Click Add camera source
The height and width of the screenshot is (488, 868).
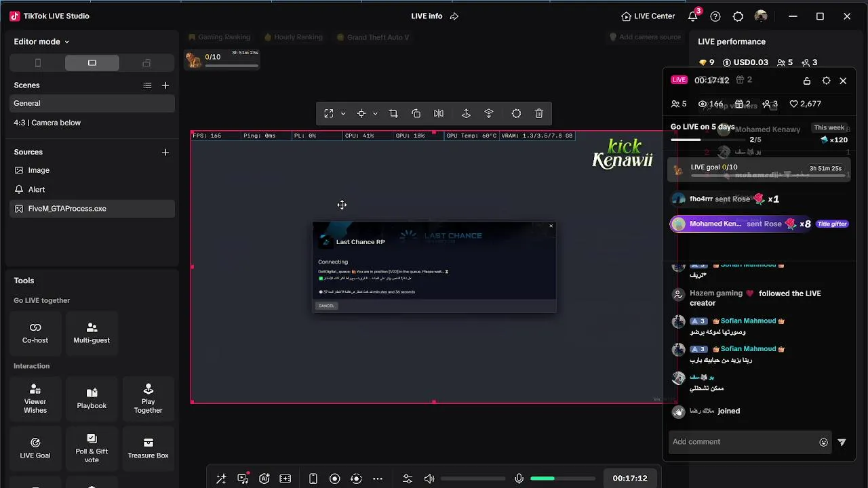click(645, 37)
